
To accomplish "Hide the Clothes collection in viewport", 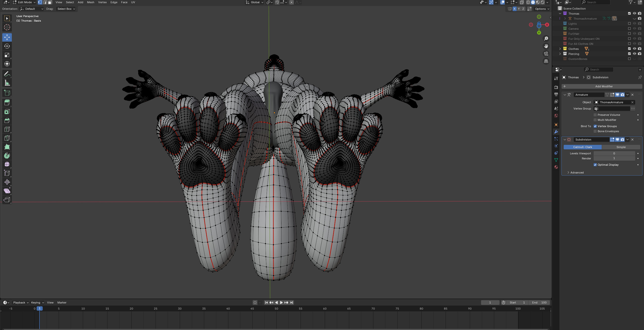I will [x=634, y=49].
